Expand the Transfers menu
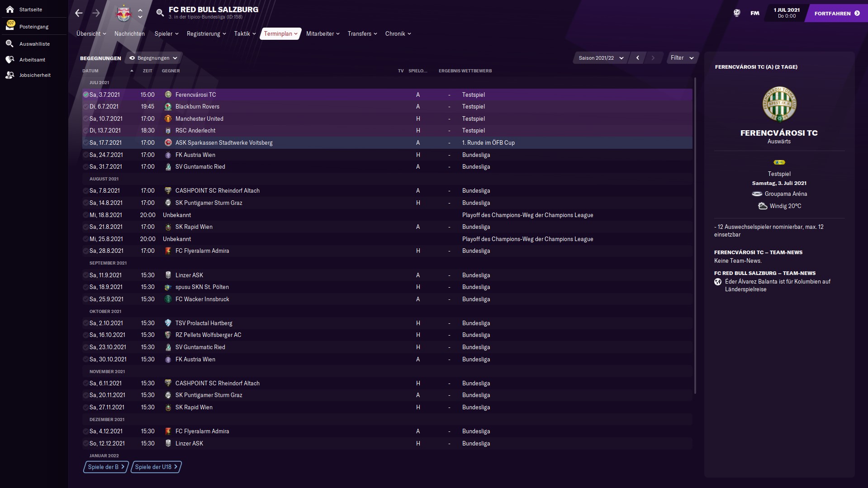 point(362,33)
